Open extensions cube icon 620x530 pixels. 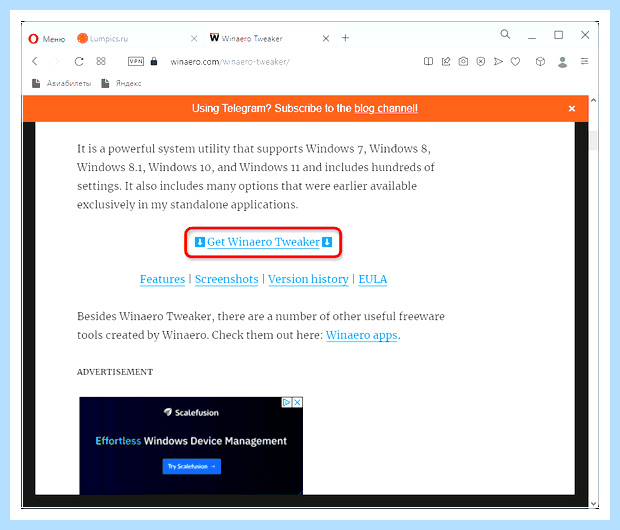click(x=540, y=61)
